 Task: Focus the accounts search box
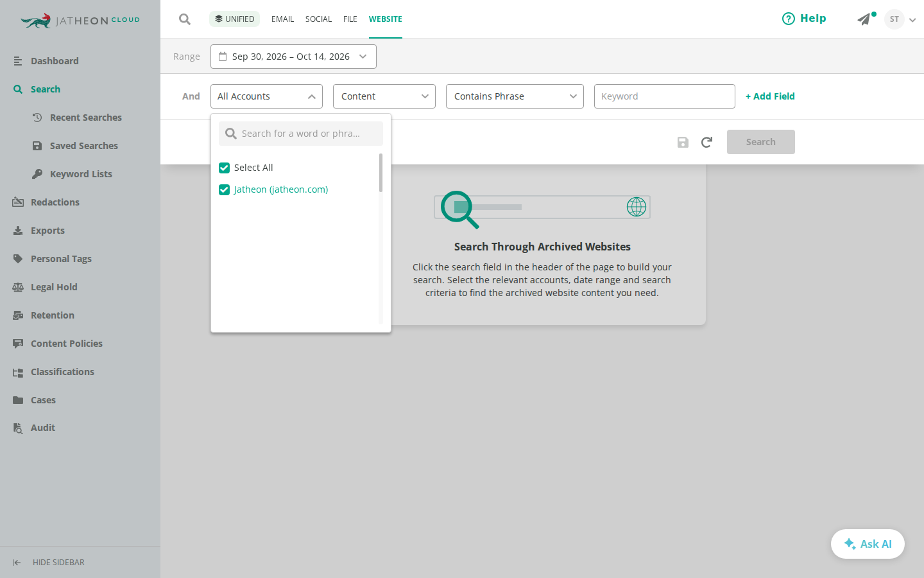point(301,134)
